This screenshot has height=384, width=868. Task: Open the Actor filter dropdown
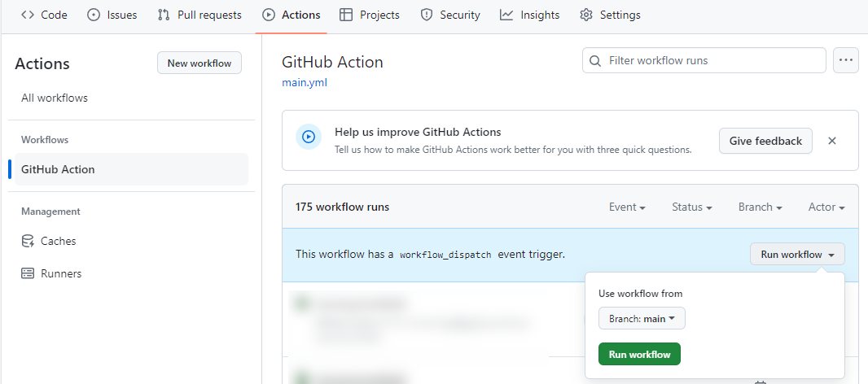(826, 207)
